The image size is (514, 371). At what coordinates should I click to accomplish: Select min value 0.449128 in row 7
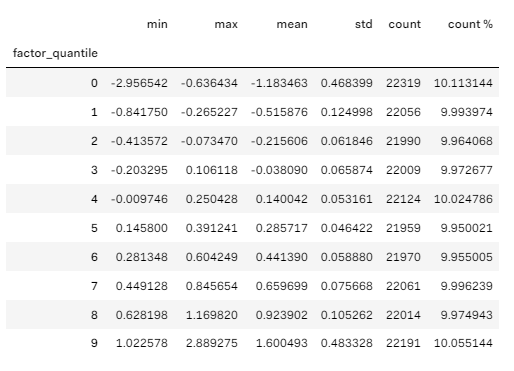click(142, 286)
